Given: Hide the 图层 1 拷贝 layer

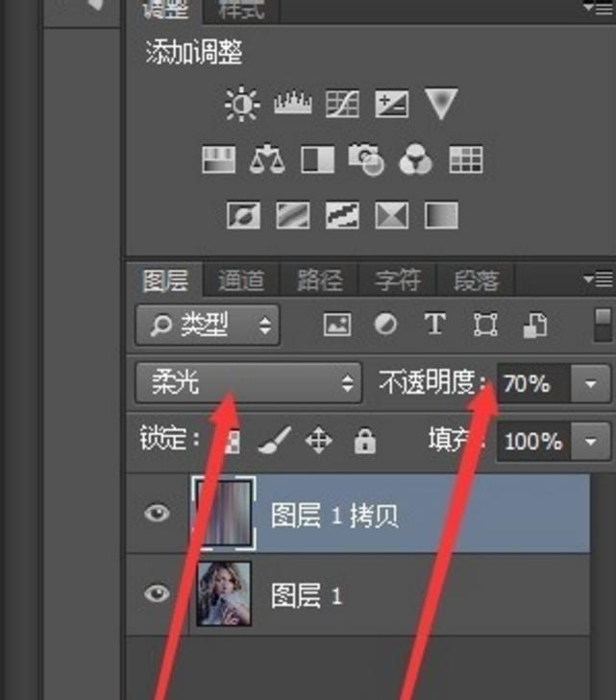Looking at the screenshot, I should pyautogui.click(x=157, y=514).
